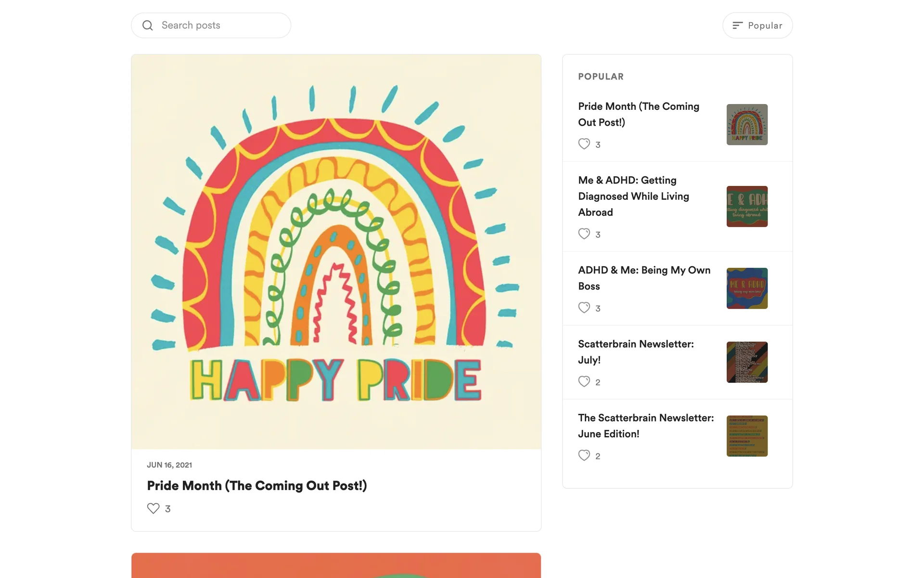Open the orange post card below
The height and width of the screenshot is (578, 924).
point(336,566)
